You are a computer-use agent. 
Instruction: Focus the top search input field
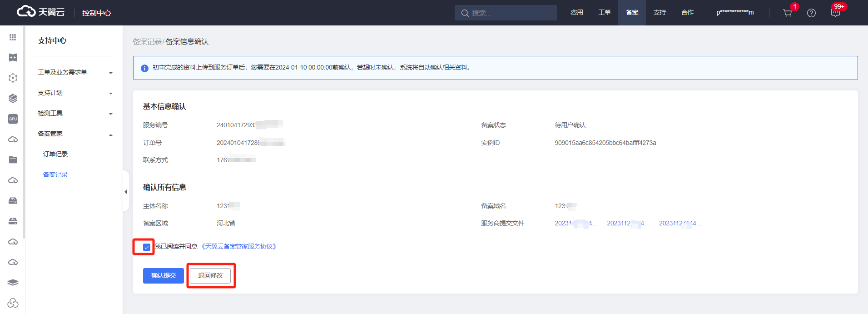(x=506, y=13)
